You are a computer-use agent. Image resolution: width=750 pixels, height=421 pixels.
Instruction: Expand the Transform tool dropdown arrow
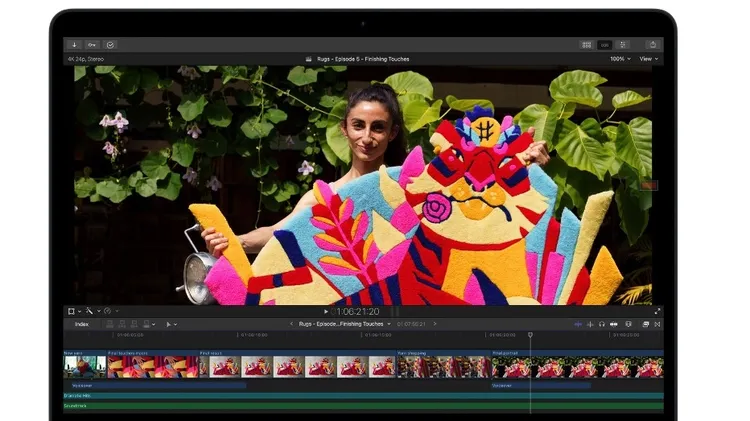[x=79, y=311]
